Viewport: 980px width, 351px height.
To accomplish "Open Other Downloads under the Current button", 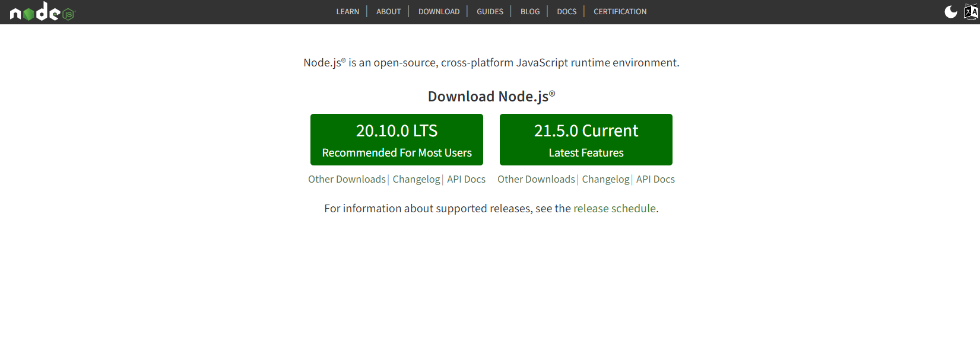I will pos(536,179).
